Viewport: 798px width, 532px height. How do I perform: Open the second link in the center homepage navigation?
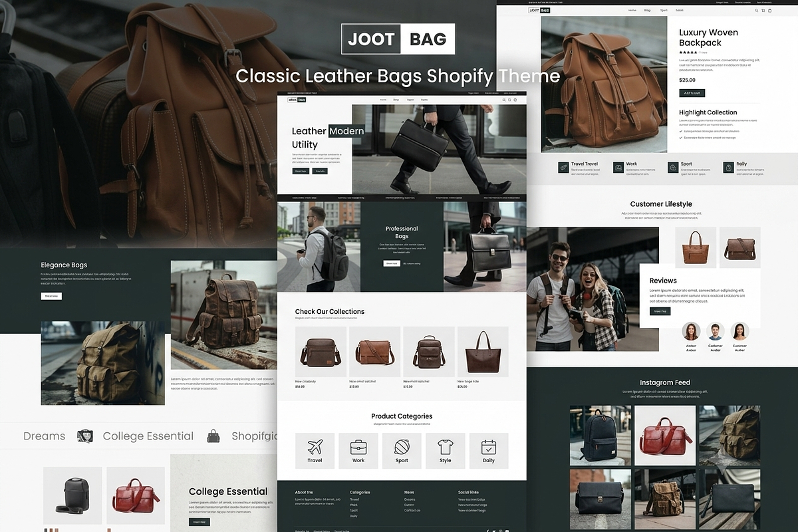[x=396, y=100]
